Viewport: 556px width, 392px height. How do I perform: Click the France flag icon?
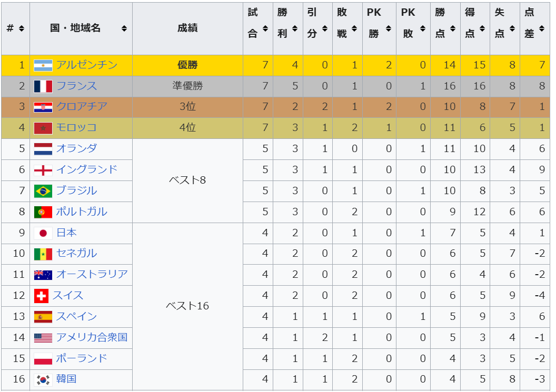pos(43,86)
